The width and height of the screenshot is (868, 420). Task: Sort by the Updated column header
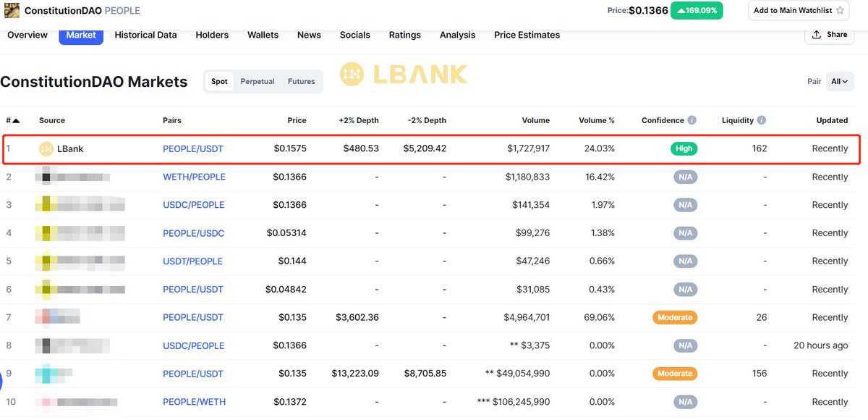pos(832,121)
